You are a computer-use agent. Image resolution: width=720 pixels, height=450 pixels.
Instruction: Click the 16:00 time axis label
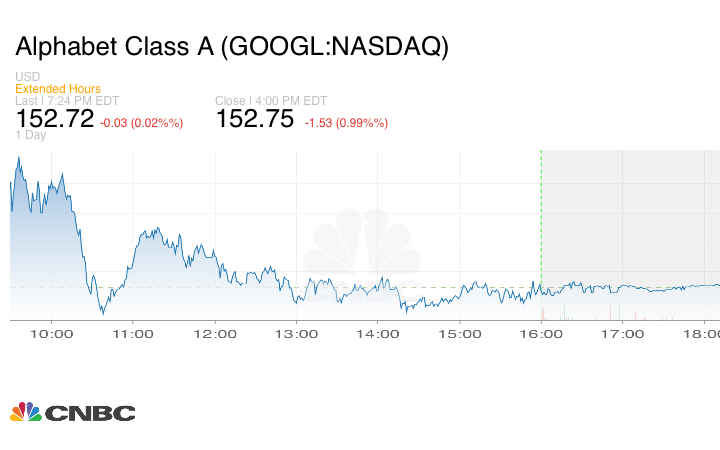tap(541, 334)
